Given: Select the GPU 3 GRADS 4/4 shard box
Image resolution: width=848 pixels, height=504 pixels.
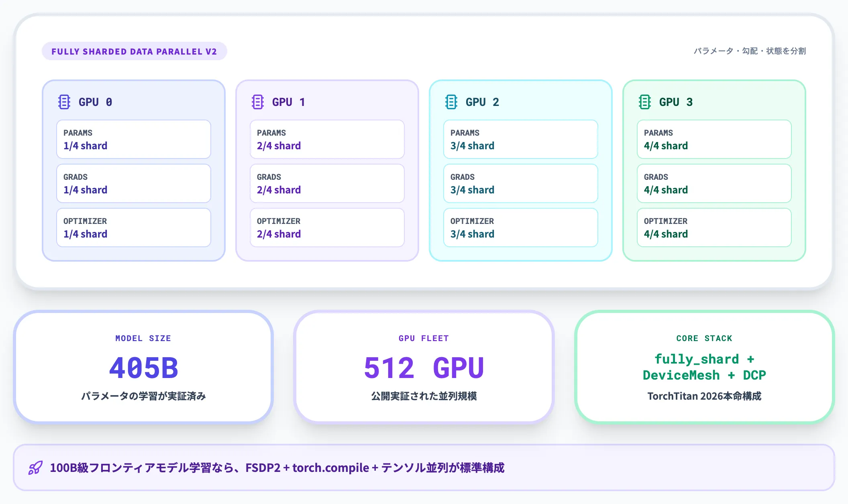Looking at the screenshot, I should (x=714, y=183).
